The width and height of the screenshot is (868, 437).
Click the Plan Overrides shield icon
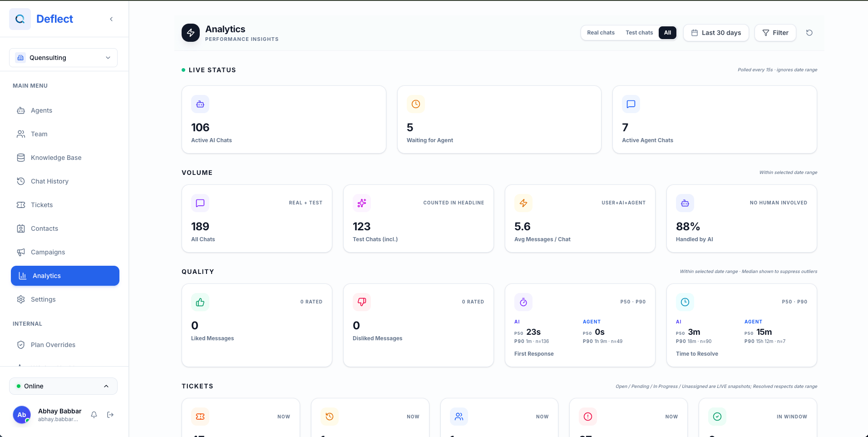tap(21, 345)
